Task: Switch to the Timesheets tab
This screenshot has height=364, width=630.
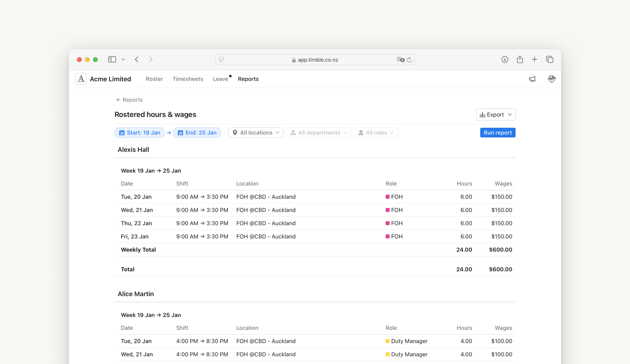Action: (x=188, y=79)
